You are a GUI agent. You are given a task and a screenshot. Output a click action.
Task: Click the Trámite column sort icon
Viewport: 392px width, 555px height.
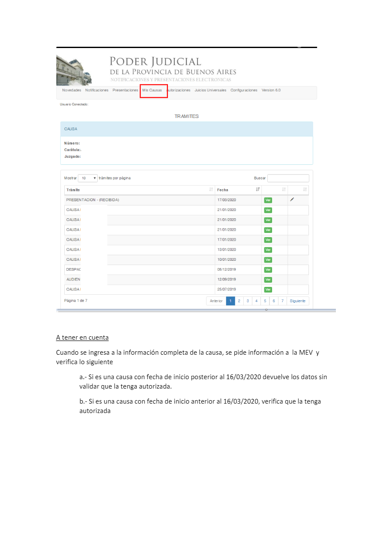tap(211, 190)
